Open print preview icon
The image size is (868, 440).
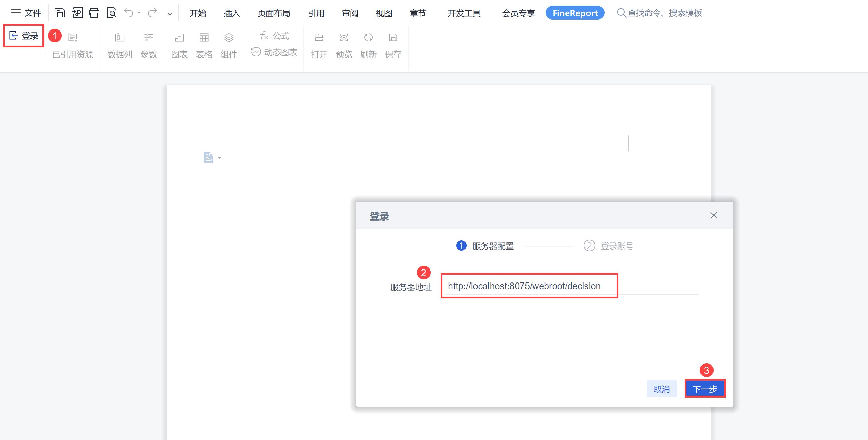click(112, 13)
